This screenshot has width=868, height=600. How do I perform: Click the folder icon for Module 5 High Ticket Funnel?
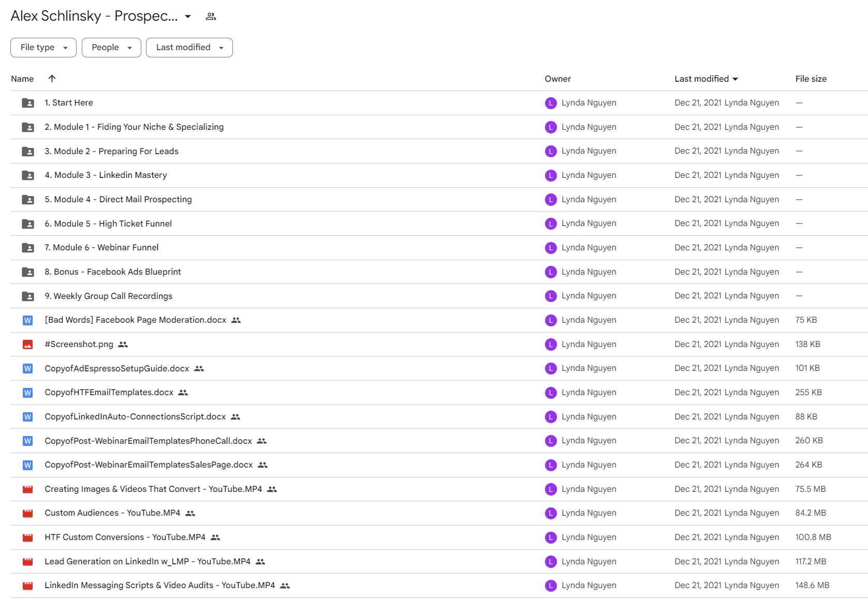(x=28, y=224)
